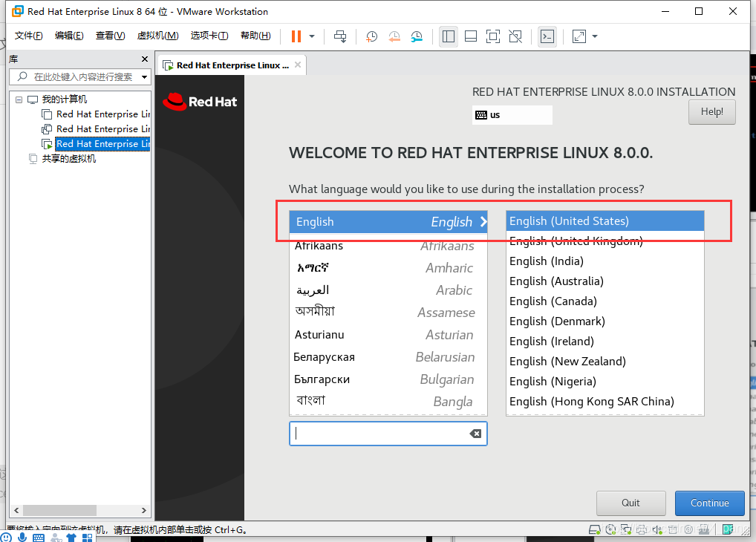Click the CD/DVD device status icon
Image resolution: width=756 pixels, height=542 pixels.
[x=611, y=529]
